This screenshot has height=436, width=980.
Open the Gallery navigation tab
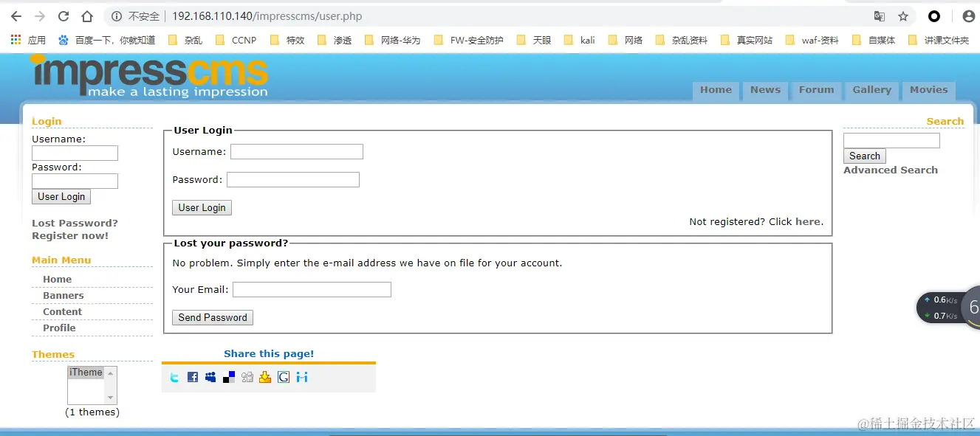(x=871, y=90)
